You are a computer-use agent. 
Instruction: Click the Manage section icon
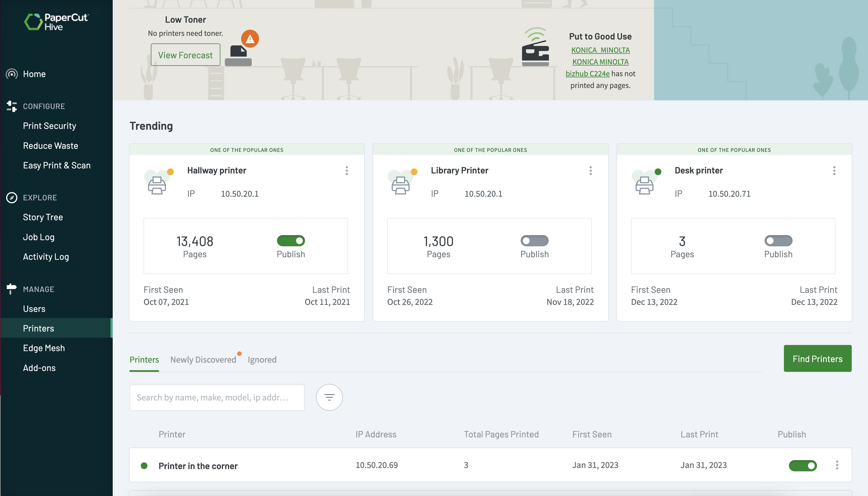[11, 289]
